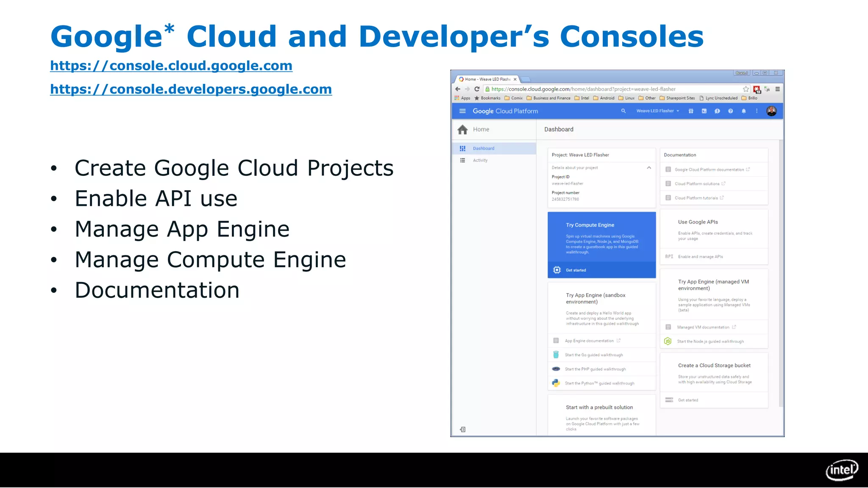Screen dimensions: 868x488
Task: Collapse the sidebar using the bottom-left icon
Action: [463, 429]
